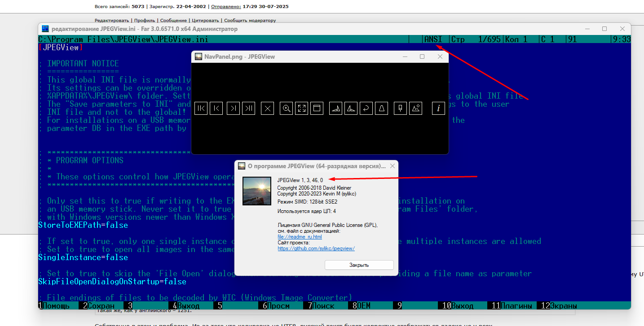The image size is (644, 326).
Task: Click the window mode icon
Action: 317,108
